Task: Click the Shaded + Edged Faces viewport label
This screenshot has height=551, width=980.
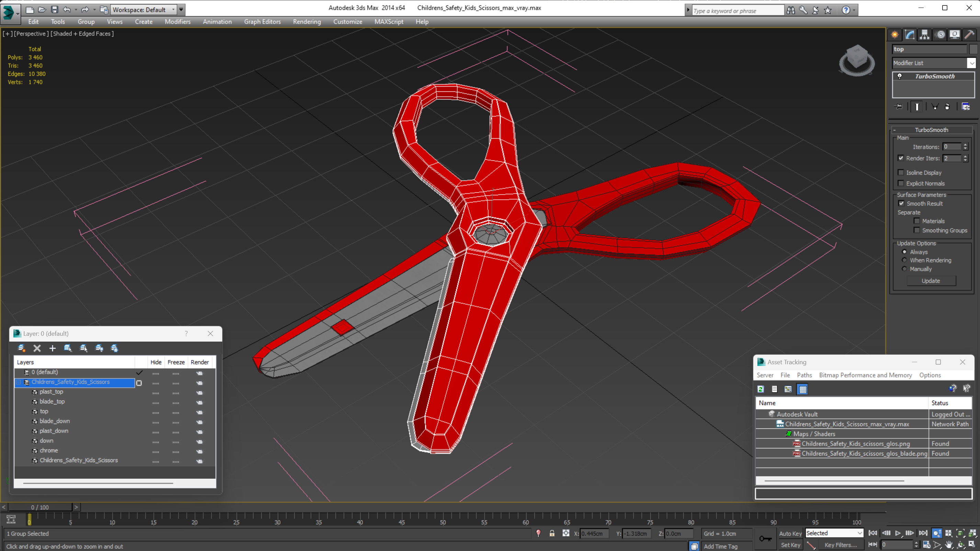Action: click(x=82, y=33)
